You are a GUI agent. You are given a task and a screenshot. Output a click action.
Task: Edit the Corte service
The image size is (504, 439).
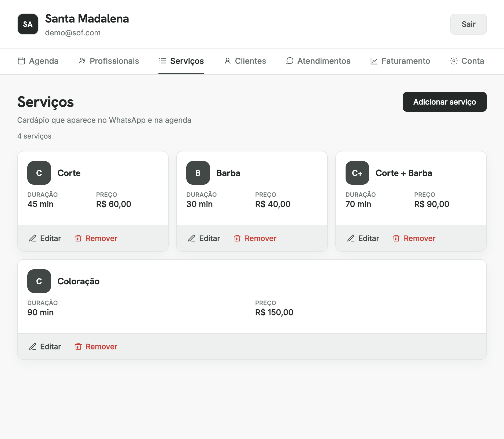tap(45, 238)
